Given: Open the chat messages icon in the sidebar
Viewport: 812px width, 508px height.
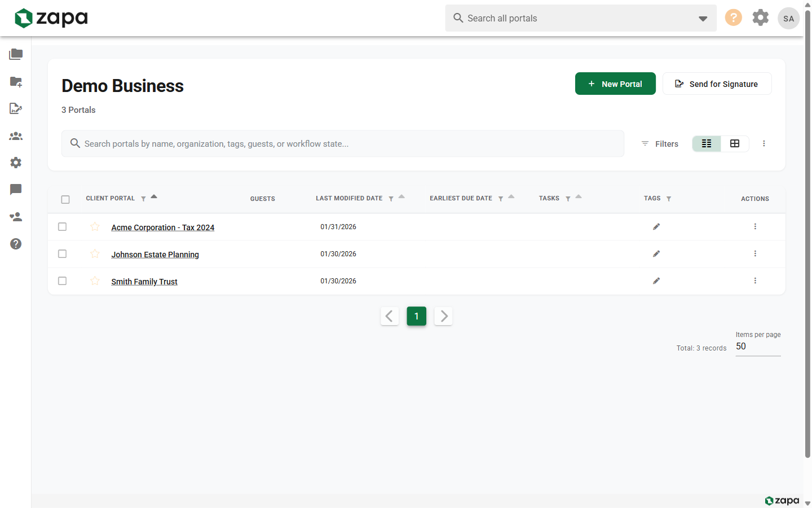Looking at the screenshot, I should coord(16,190).
